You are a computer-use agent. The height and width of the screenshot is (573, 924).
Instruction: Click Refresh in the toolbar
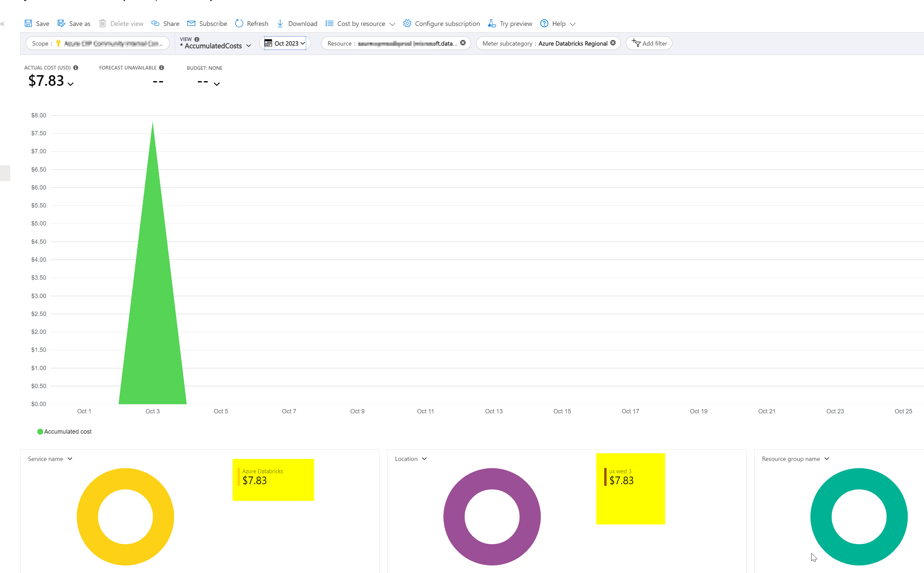click(258, 24)
